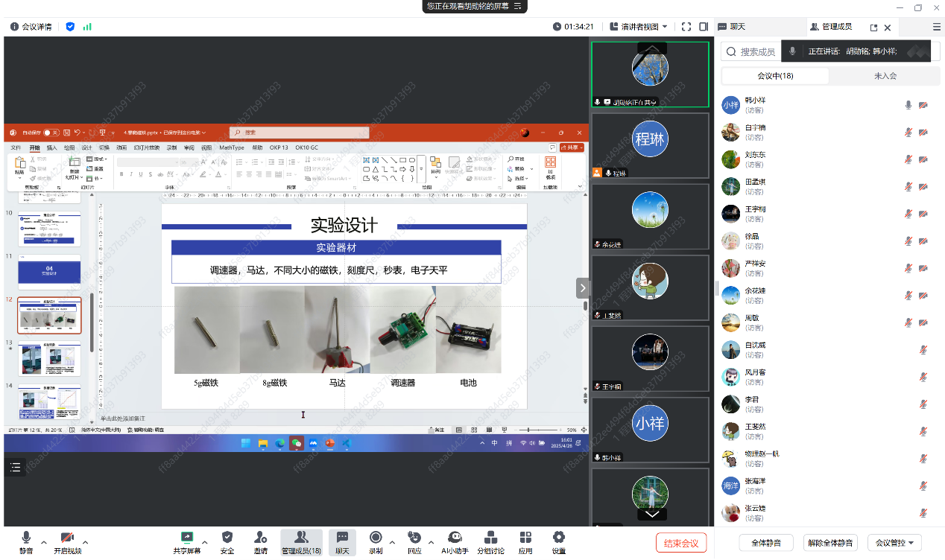Click the 结束会议 button

[680, 543]
